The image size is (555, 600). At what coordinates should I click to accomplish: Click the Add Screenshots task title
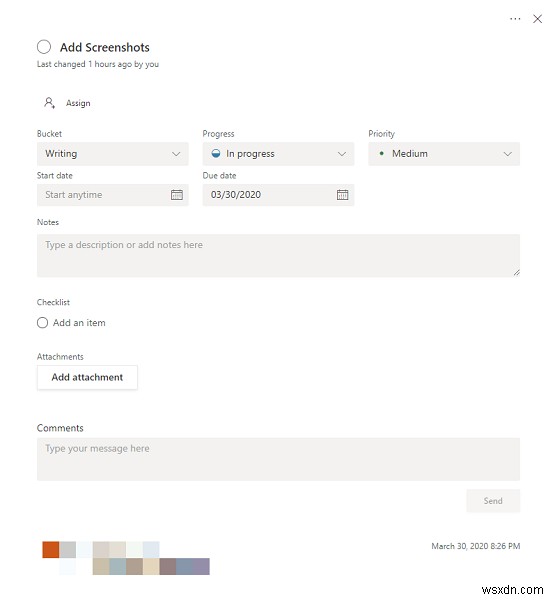click(x=104, y=47)
